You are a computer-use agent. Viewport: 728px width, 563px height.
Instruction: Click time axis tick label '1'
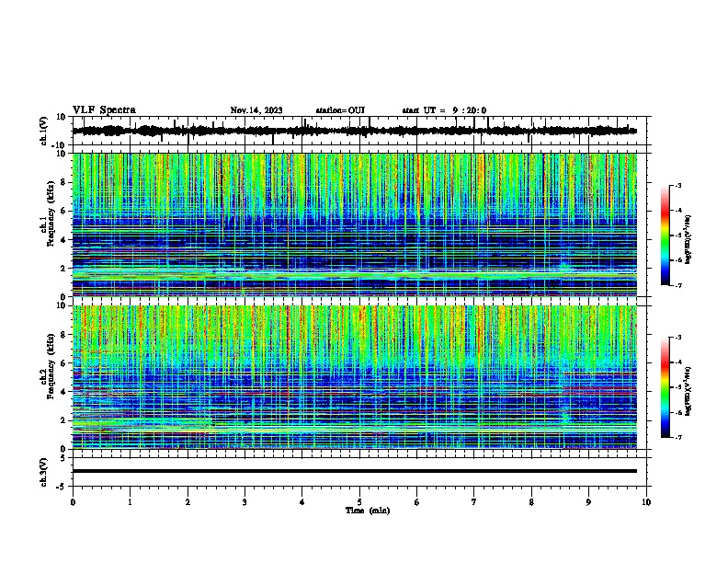click(130, 502)
